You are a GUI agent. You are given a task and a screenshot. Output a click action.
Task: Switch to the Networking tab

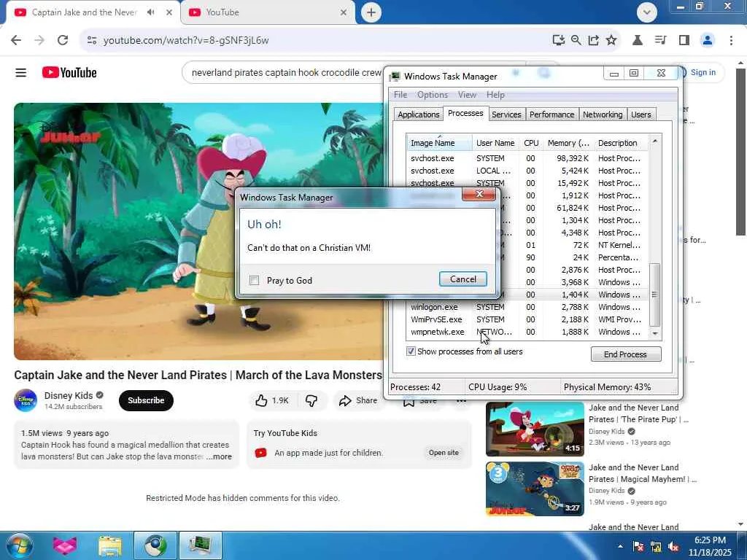[602, 114]
